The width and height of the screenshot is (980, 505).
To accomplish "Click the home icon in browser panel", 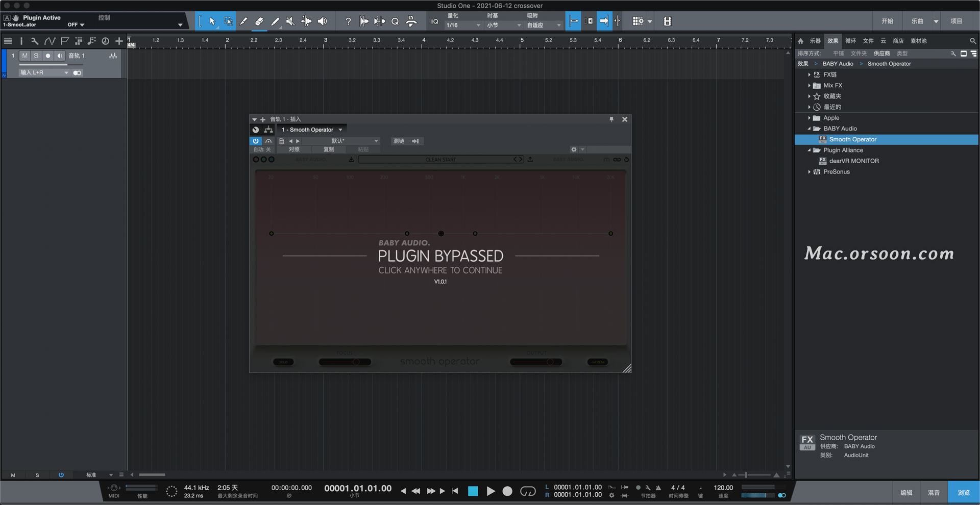I will tap(800, 41).
